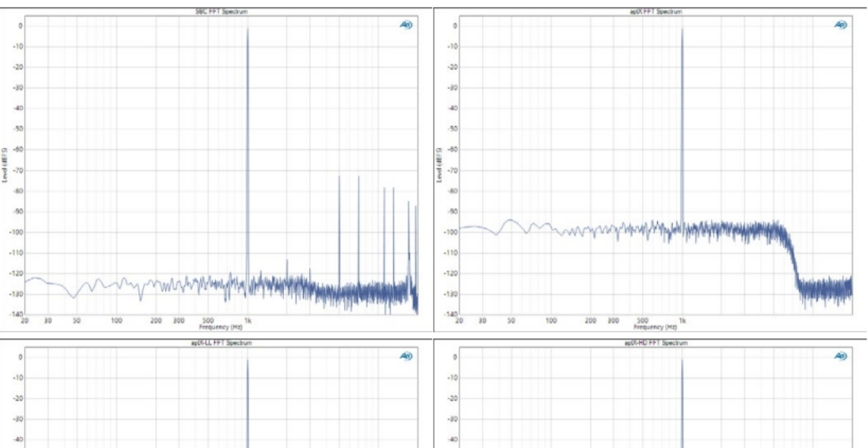Image resolution: width=868 pixels, height=448 pixels.
Task: Click the -70 level tick on SBC graph
Action: [17, 170]
